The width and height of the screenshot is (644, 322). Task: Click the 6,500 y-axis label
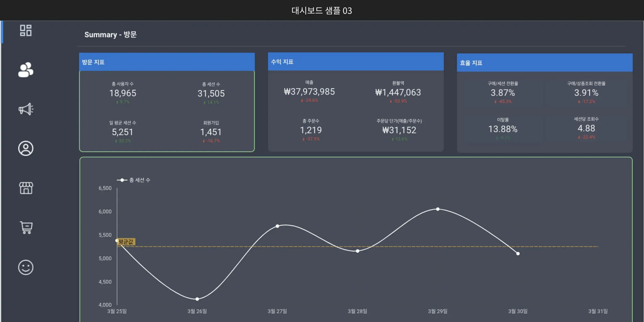click(105, 188)
